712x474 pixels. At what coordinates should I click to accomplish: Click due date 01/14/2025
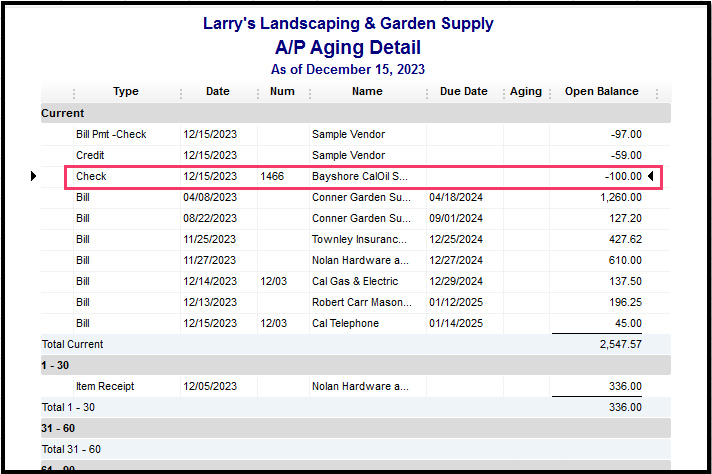(x=456, y=323)
